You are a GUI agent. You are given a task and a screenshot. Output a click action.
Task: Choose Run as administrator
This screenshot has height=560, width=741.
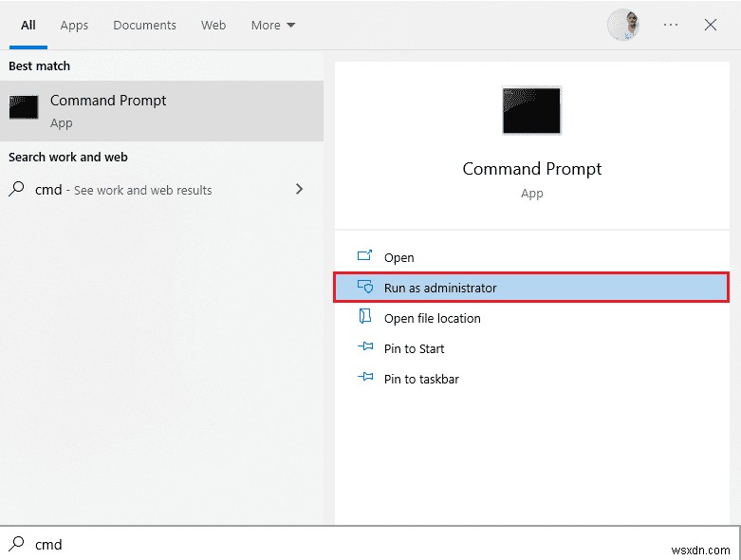pyautogui.click(x=440, y=288)
